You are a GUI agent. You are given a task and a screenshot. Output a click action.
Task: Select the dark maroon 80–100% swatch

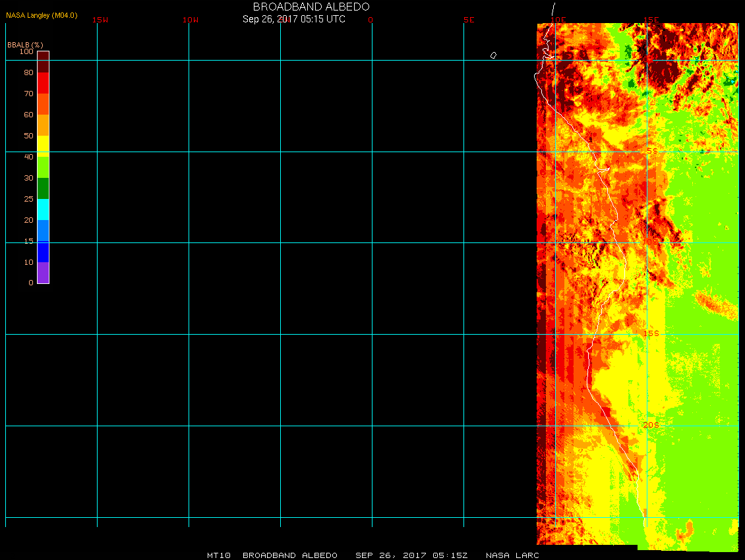(x=43, y=61)
